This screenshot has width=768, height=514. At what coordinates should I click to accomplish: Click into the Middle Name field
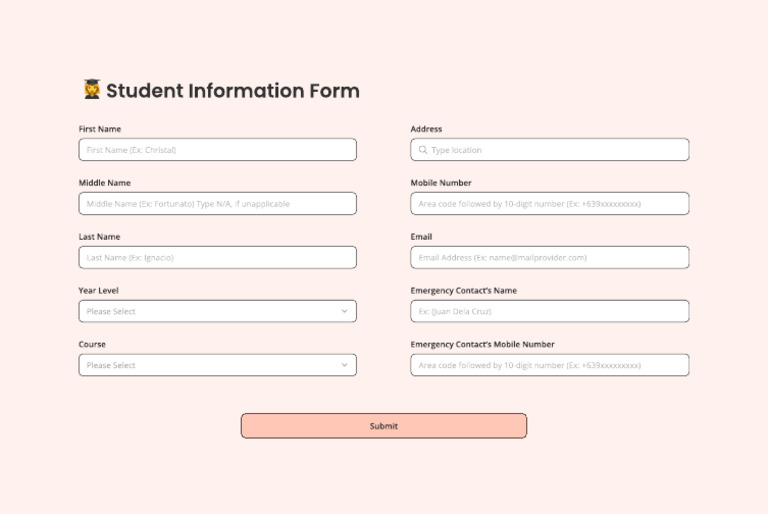(x=217, y=204)
